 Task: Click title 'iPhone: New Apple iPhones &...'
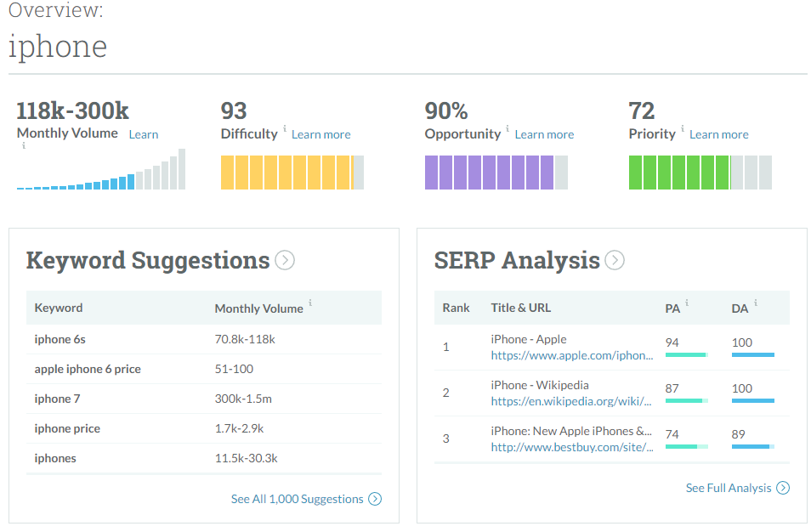pyautogui.click(x=571, y=431)
